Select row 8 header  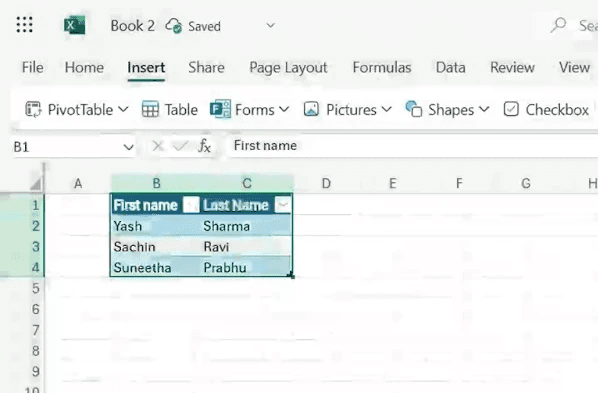coord(22,350)
